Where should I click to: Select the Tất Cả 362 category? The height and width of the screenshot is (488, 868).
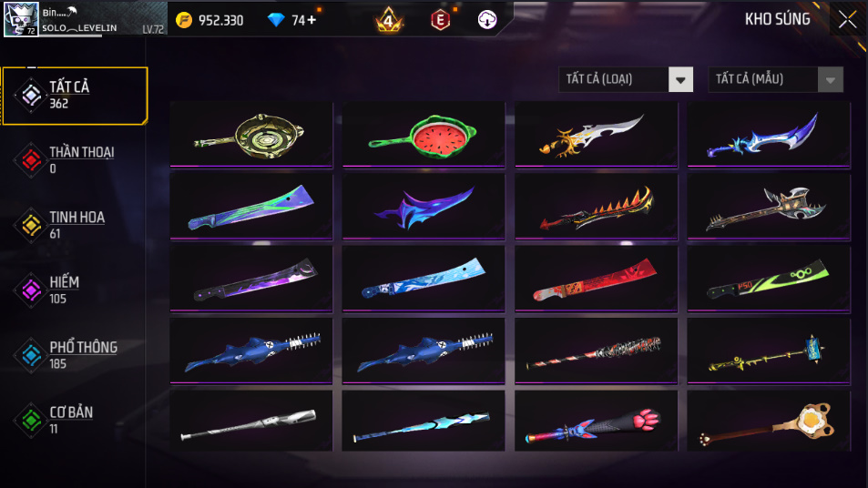(x=75, y=96)
